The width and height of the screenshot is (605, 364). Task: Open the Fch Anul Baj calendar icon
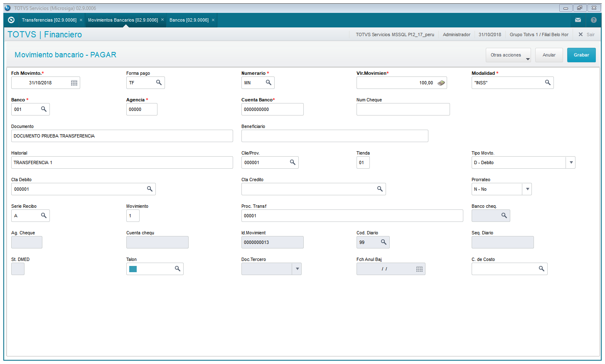point(419,269)
